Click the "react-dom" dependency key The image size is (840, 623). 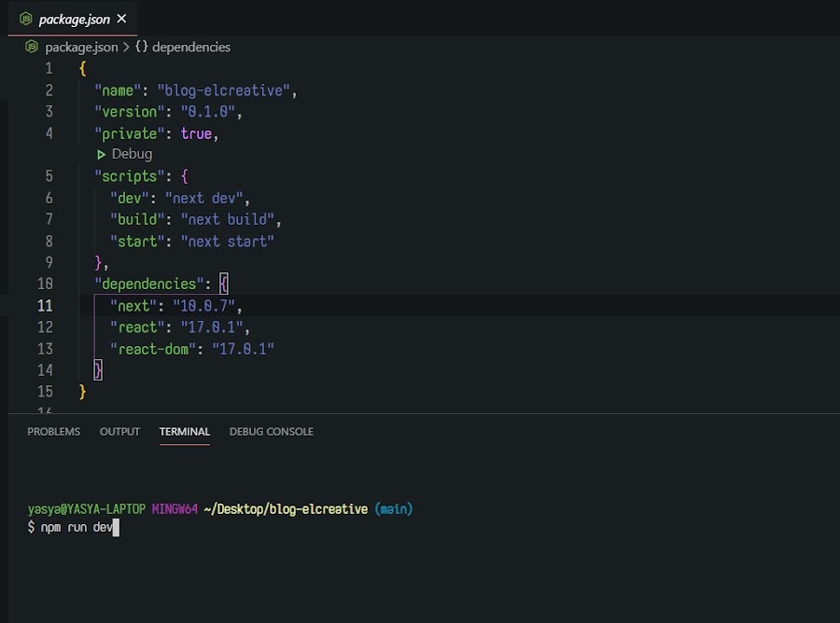[153, 349]
